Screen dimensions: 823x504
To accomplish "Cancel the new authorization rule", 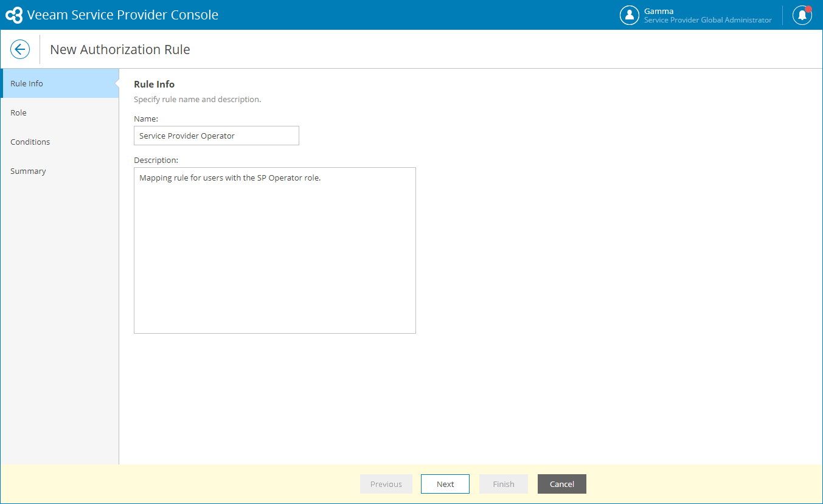I will pyautogui.click(x=562, y=484).
